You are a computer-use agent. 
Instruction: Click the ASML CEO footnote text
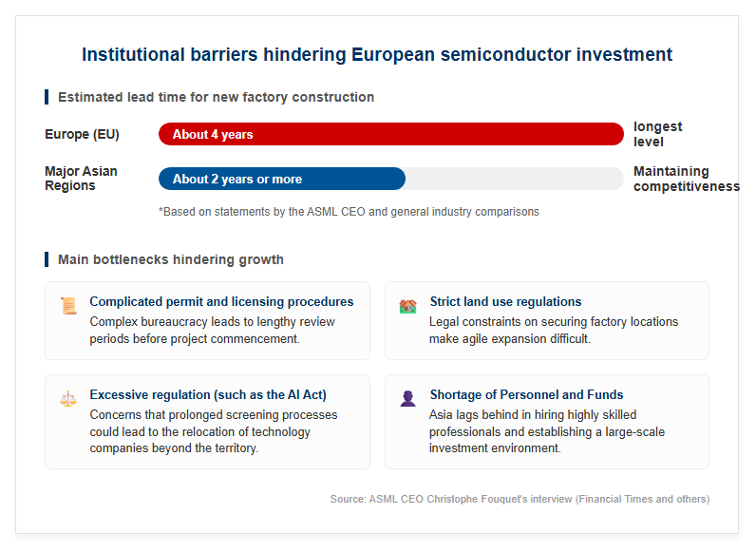pos(350,212)
